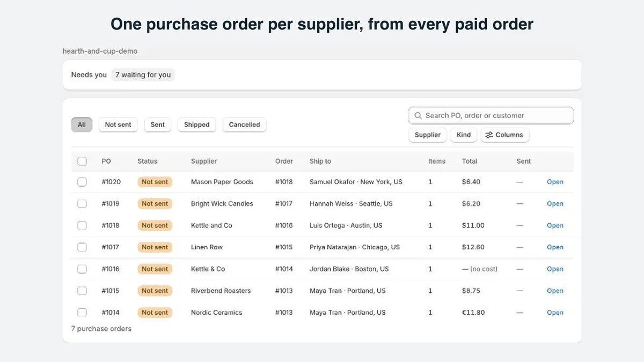
Task: Click the Total column header
Action: [x=470, y=161]
